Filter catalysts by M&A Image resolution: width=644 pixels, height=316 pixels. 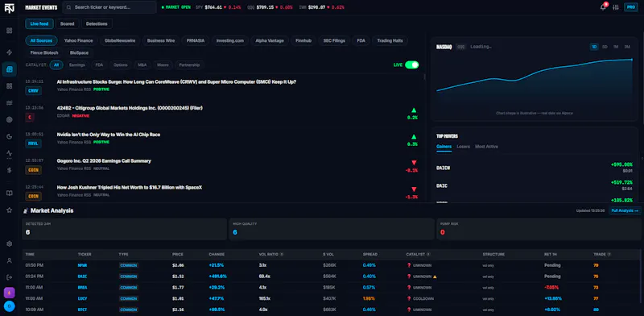tap(142, 65)
